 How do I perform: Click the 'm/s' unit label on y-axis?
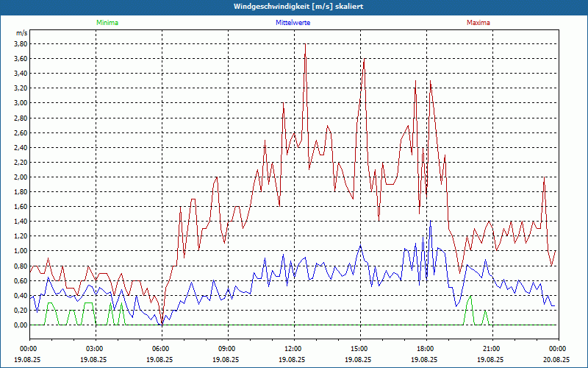(22, 33)
